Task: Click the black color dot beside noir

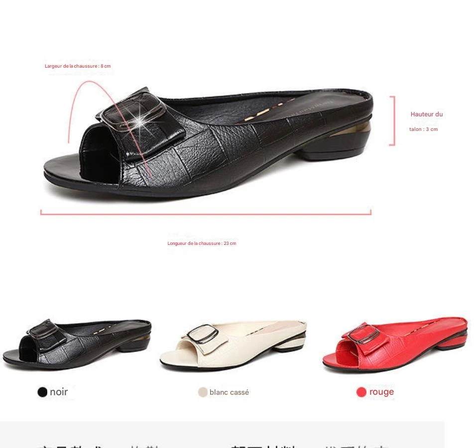Action: [x=42, y=392]
